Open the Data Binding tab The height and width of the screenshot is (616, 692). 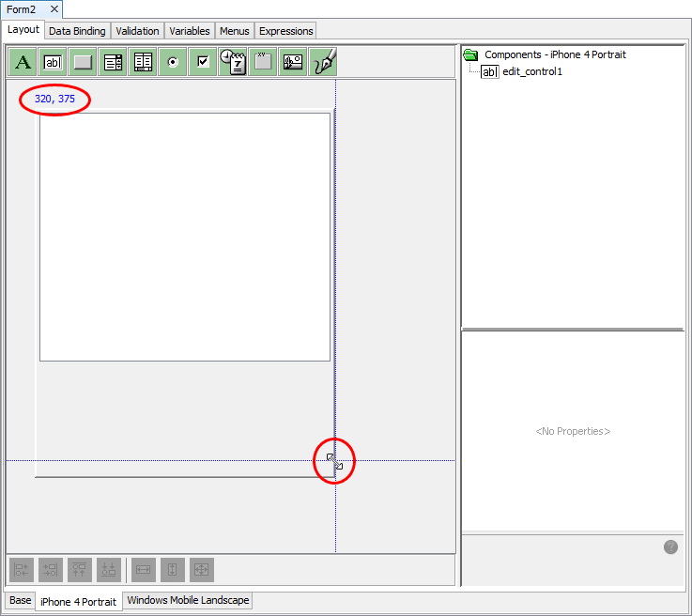click(77, 31)
